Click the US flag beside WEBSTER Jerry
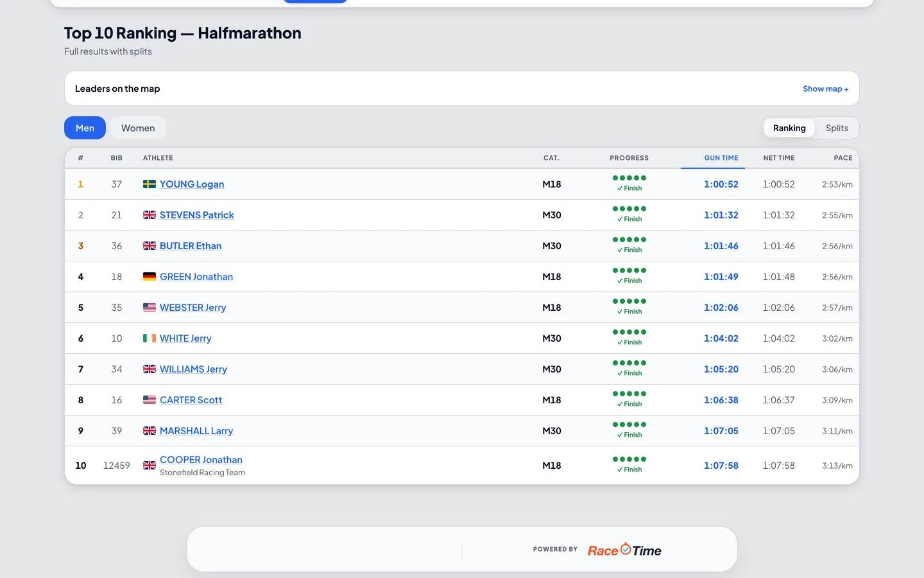 coord(150,308)
